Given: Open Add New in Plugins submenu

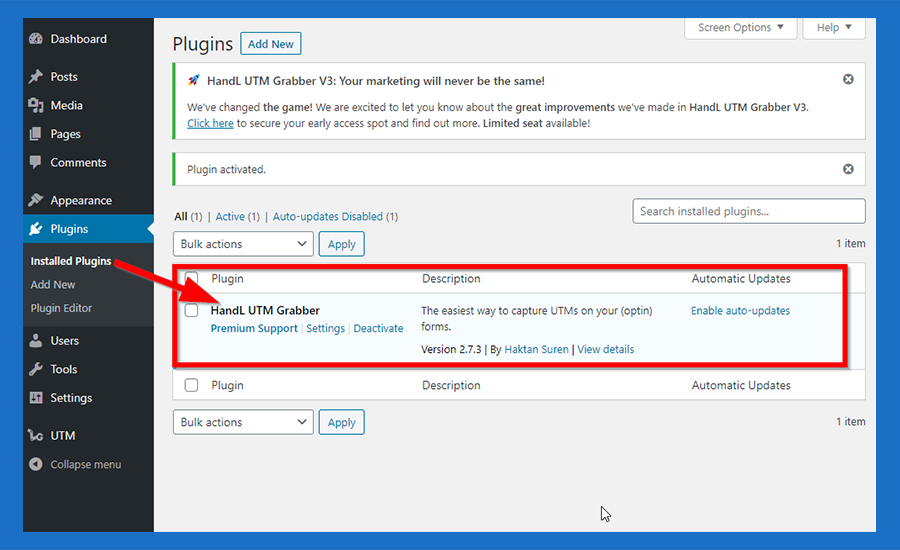Looking at the screenshot, I should (53, 285).
